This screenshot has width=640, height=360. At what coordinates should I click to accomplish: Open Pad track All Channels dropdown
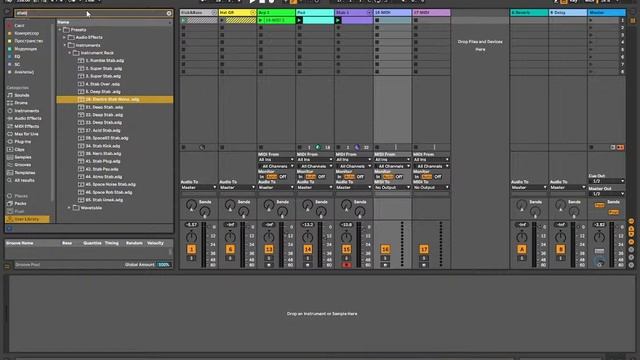point(314,166)
